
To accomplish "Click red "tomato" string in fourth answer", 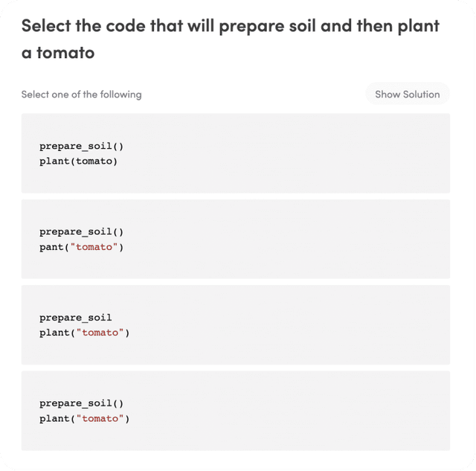I will coord(100,418).
